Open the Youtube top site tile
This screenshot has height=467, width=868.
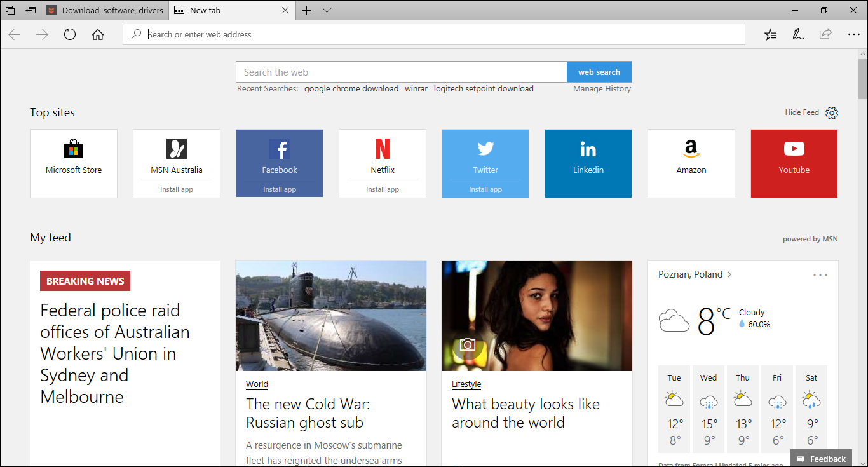794,163
